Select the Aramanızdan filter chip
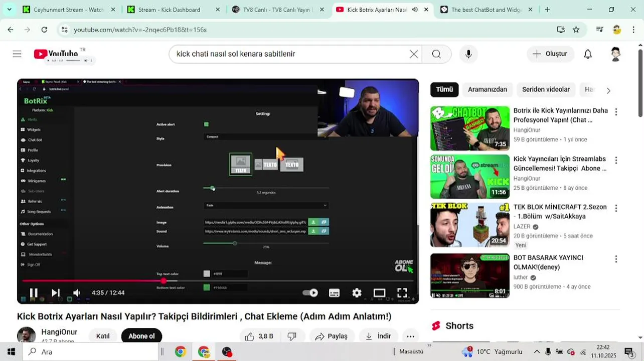The width and height of the screenshot is (644, 361). (x=488, y=90)
